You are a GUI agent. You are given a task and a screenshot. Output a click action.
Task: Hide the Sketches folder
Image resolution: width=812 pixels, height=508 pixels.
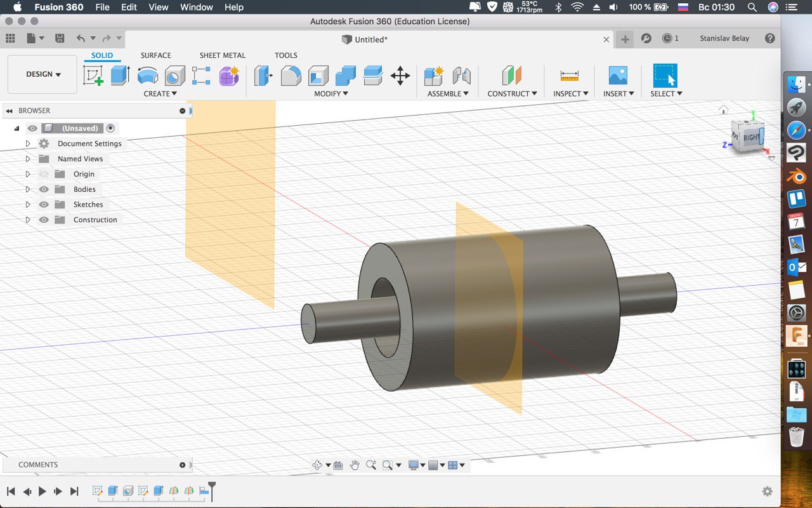click(44, 204)
